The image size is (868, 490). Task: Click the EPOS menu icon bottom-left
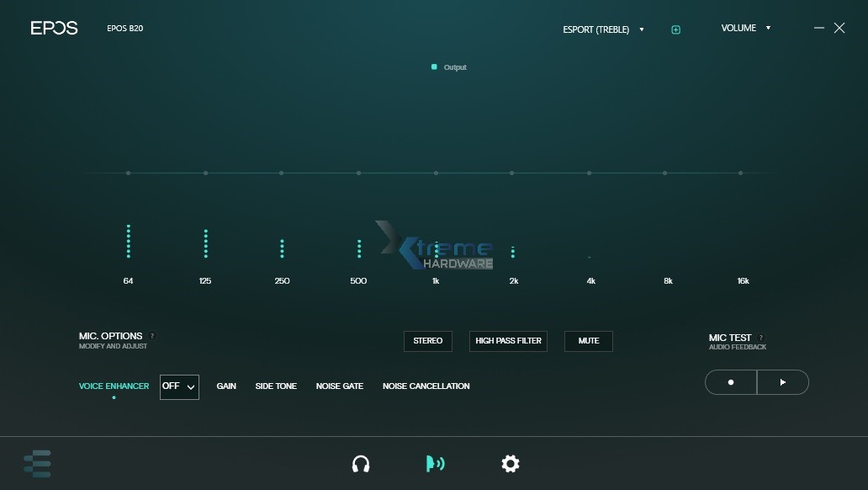pyautogui.click(x=38, y=464)
